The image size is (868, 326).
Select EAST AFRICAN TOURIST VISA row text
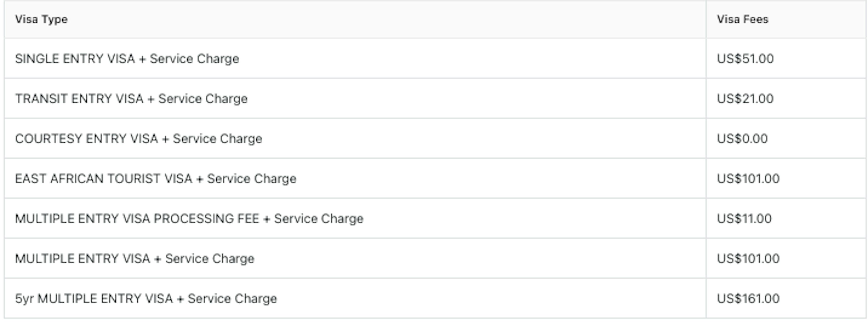(156, 179)
